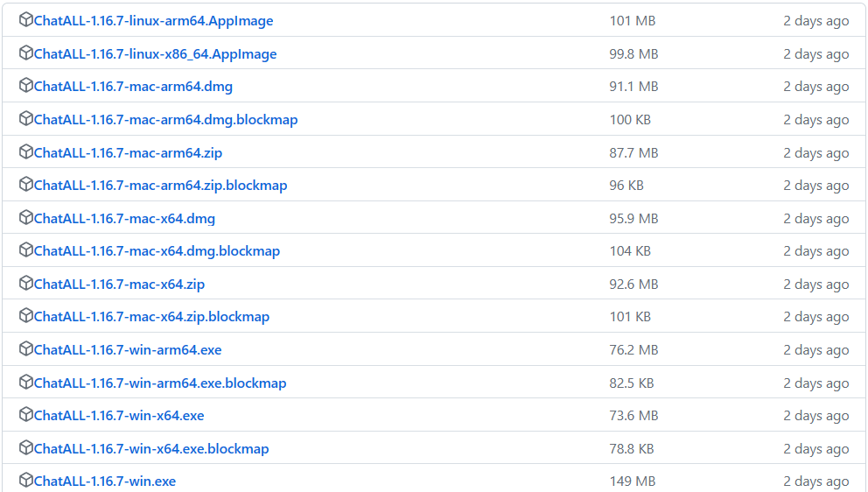Click package icon beside mac-x64.zip
This screenshot has width=868, height=492.
click(26, 283)
